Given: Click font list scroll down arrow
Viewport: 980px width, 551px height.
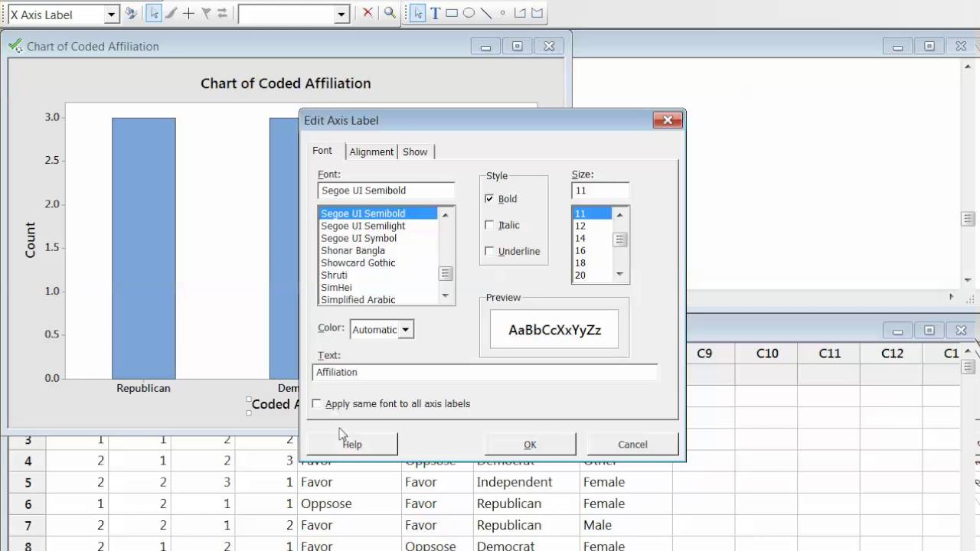Looking at the screenshot, I should 446,295.
